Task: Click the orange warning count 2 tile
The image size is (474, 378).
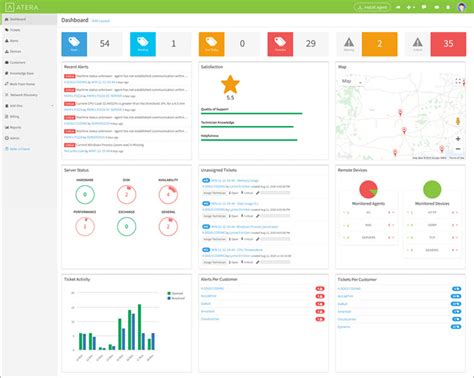Action: point(380,44)
